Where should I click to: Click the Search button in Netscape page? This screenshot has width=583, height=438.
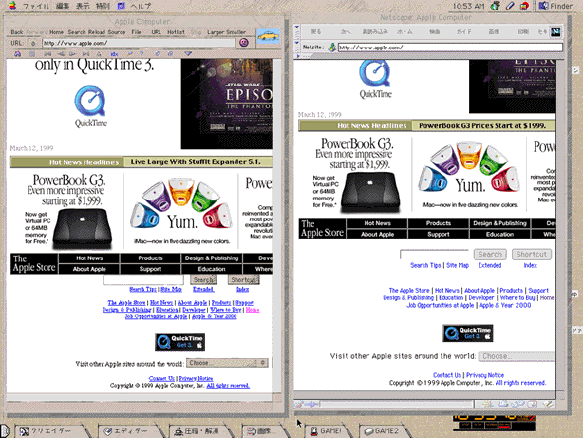[x=490, y=254]
